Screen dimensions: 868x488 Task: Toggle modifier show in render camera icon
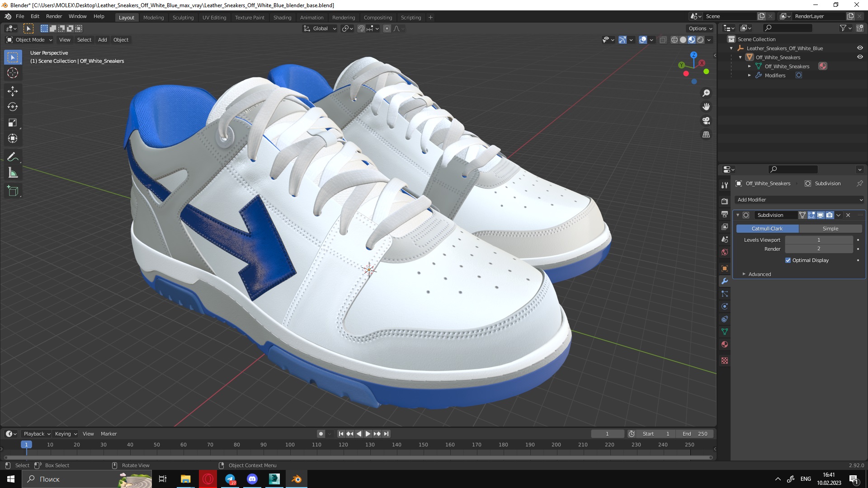[x=829, y=215]
